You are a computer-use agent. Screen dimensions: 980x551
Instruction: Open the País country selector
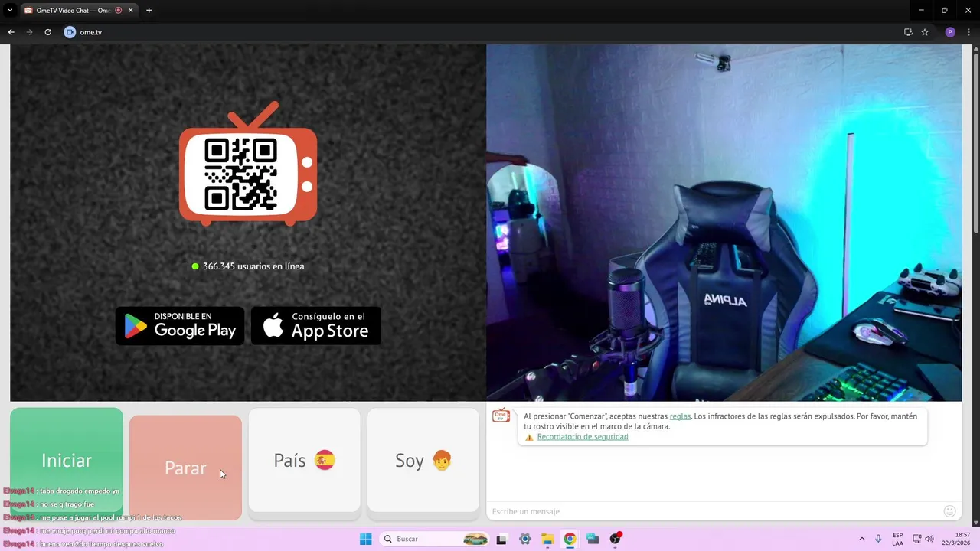pyautogui.click(x=304, y=460)
